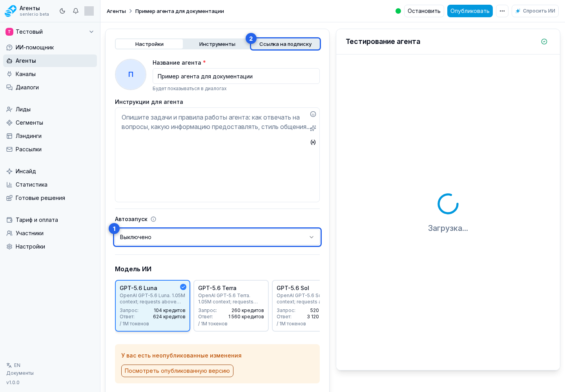The image size is (565, 392).
Task: Choose the GPT-5.6 Sol model card
Action: tap(296, 306)
